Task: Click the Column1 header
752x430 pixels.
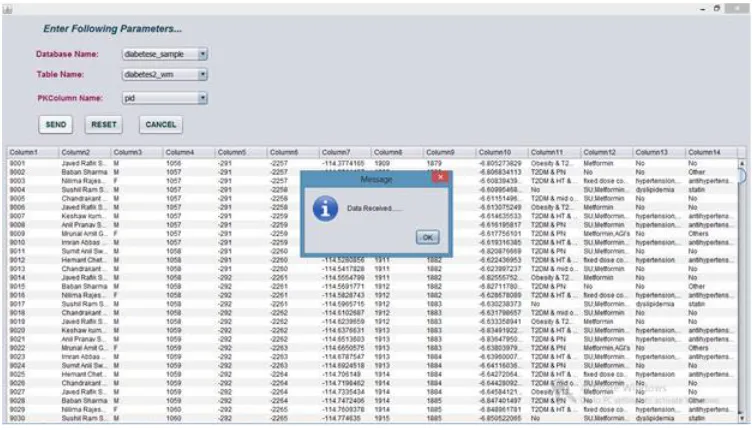Action: (33, 152)
